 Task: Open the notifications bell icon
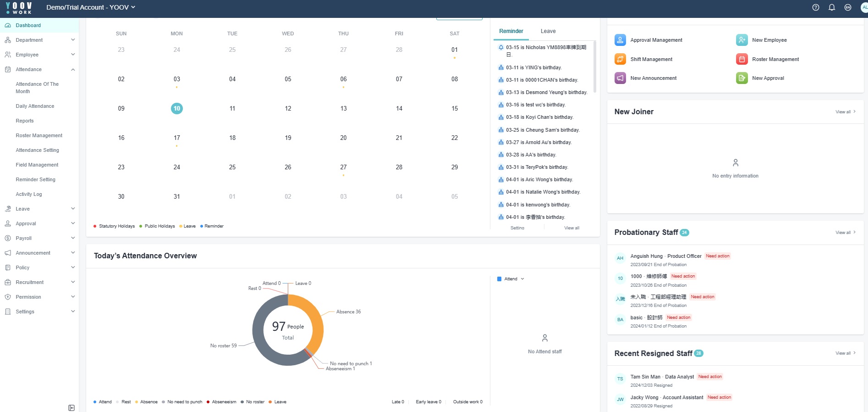[x=832, y=7]
